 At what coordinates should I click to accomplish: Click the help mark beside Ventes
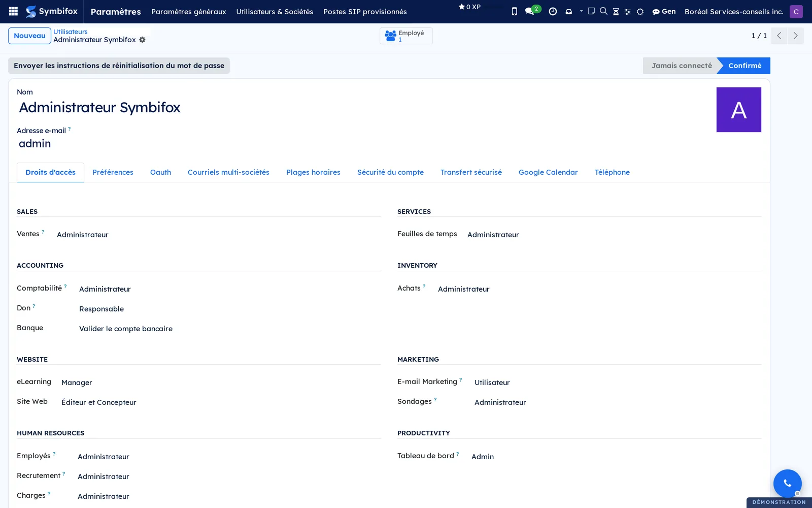click(43, 232)
